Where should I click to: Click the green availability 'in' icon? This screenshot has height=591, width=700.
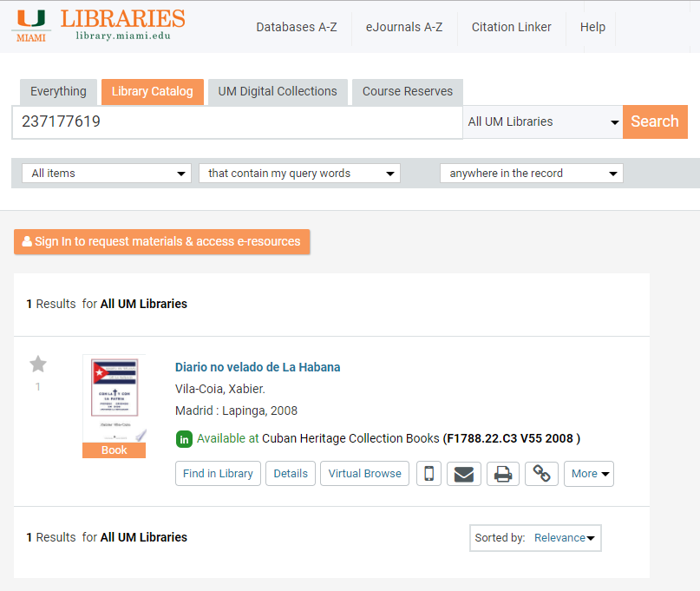click(184, 439)
